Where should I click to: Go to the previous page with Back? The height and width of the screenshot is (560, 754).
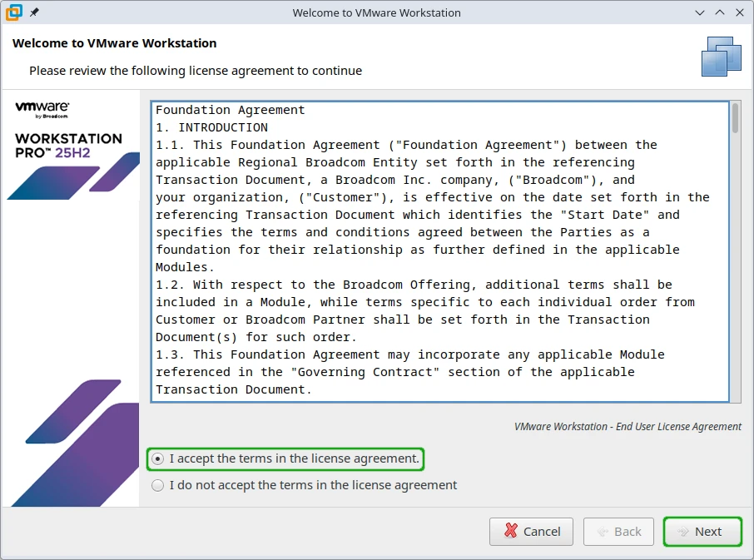618,532
